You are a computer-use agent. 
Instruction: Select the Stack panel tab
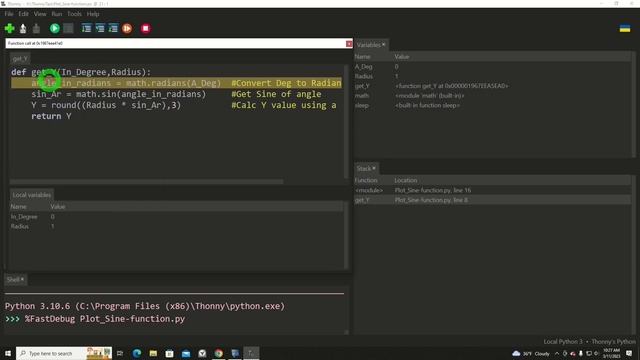pyautogui.click(x=364, y=169)
